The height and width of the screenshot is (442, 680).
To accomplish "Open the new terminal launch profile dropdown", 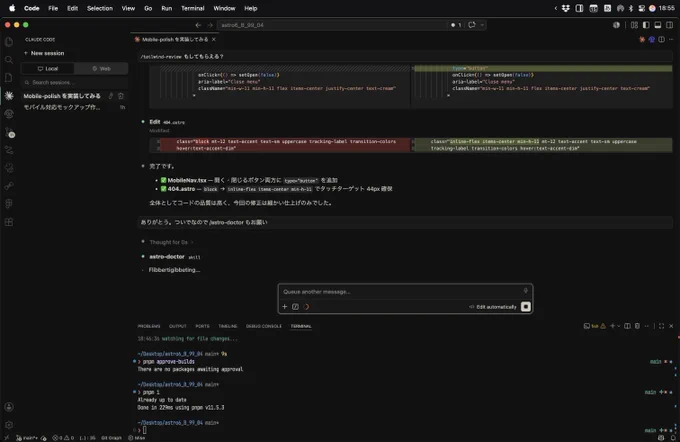I will pos(618,326).
